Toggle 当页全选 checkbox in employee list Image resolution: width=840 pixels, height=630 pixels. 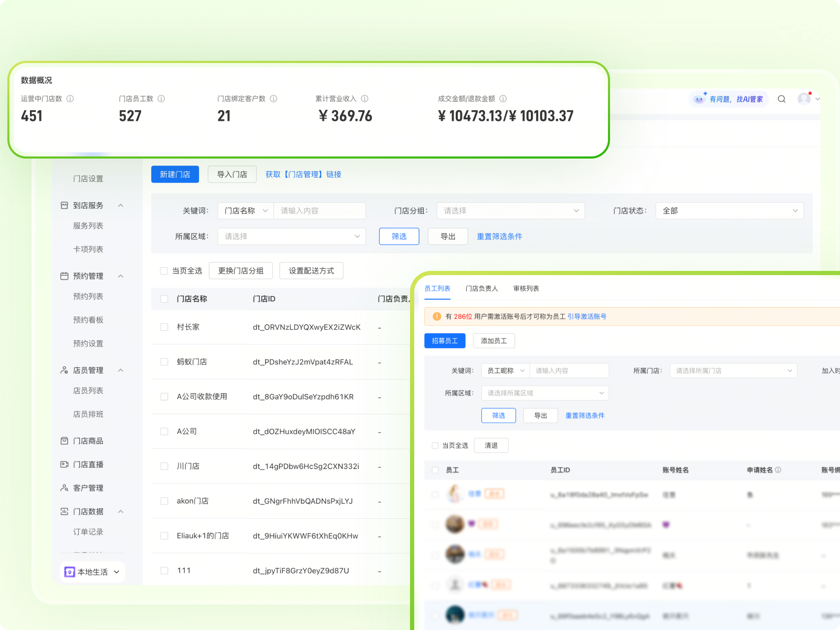pos(435,446)
